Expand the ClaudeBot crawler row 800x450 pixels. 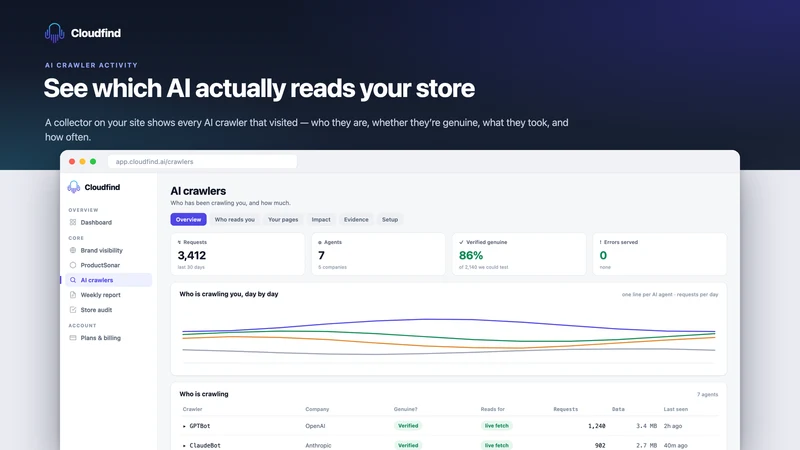pos(184,445)
